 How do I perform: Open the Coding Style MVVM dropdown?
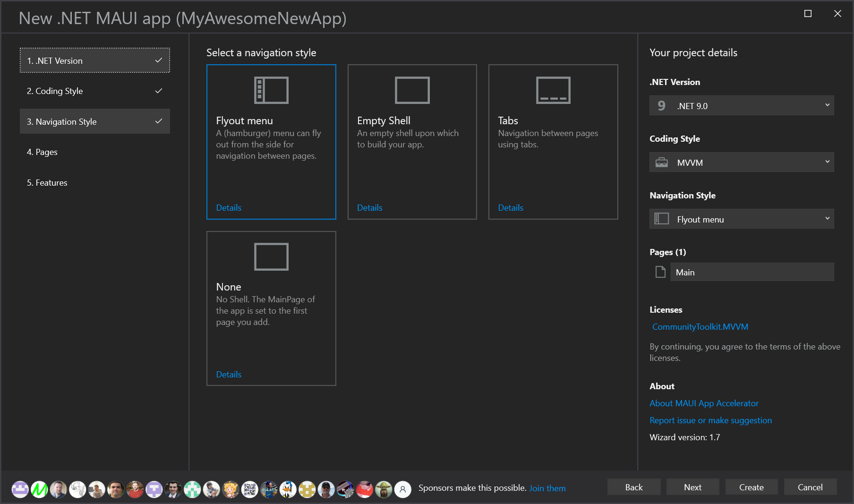tap(742, 162)
